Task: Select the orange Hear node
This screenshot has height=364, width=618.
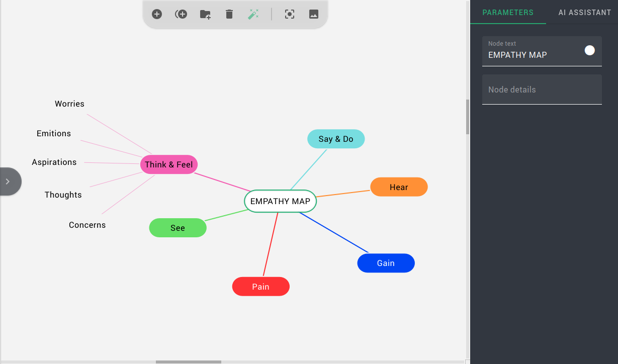Action: pyautogui.click(x=399, y=187)
